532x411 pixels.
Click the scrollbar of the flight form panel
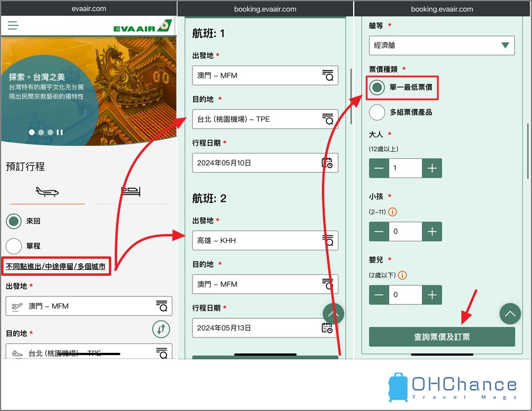[x=351, y=96]
